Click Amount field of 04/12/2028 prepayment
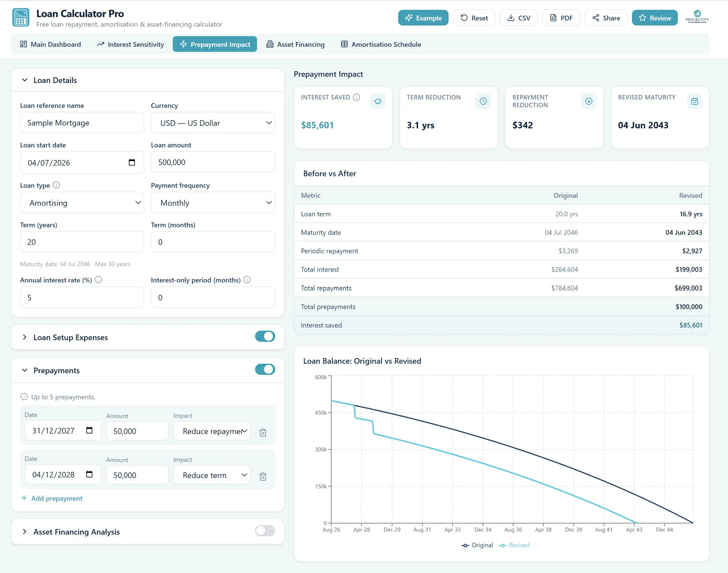Screen dimensions: 728x573 [x=137, y=475]
